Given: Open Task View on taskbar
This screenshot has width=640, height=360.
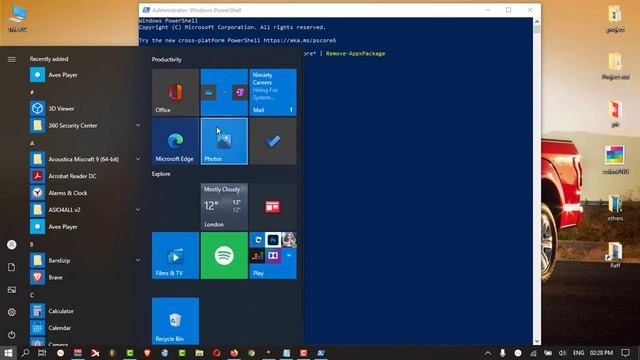Looking at the screenshot, I should pyautogui.click(x=42, y=353).
